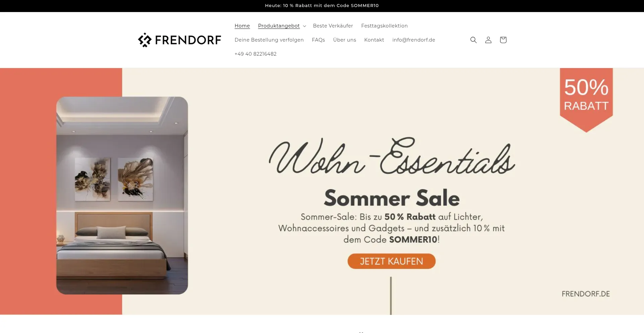Open Beste Verkäufer page
Image resolution: width=644 pixels, height=333 pixels.
[333, 26]
